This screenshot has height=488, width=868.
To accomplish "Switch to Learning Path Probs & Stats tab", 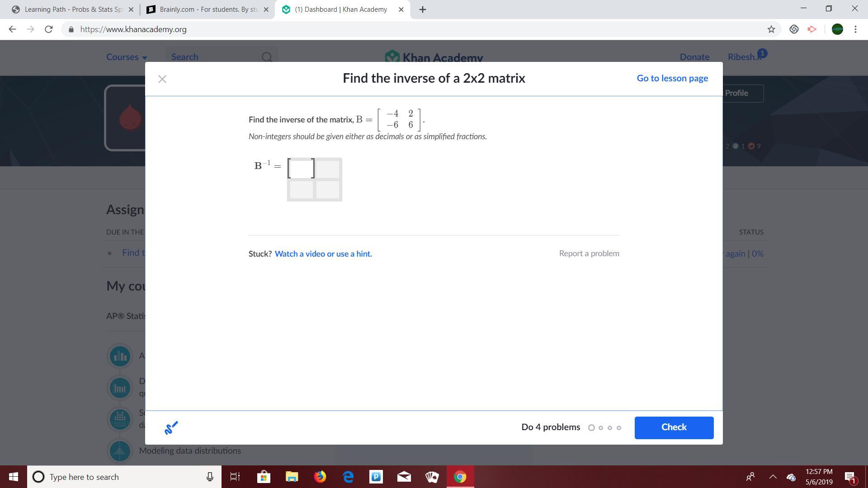I will click(x=72, y=9).
